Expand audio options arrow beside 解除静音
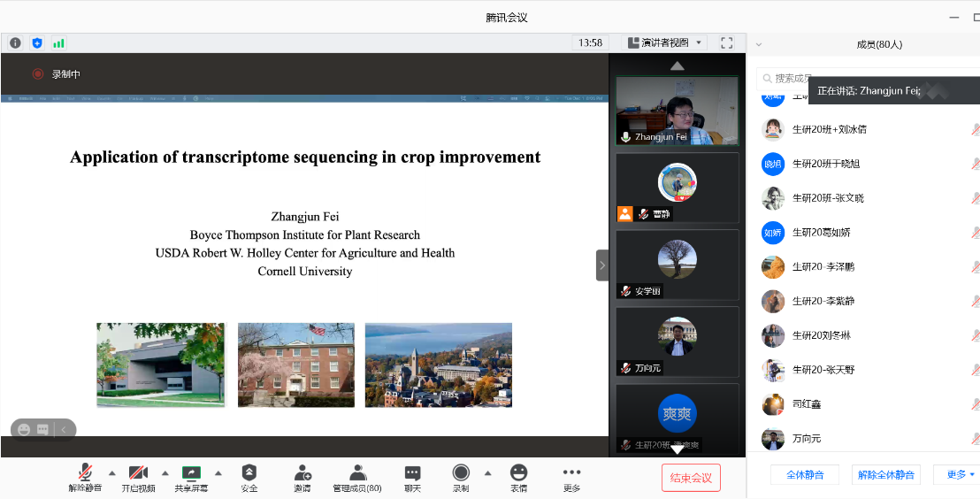The height and width of the screenshot is (499, 980). click(x=112, y=472)
